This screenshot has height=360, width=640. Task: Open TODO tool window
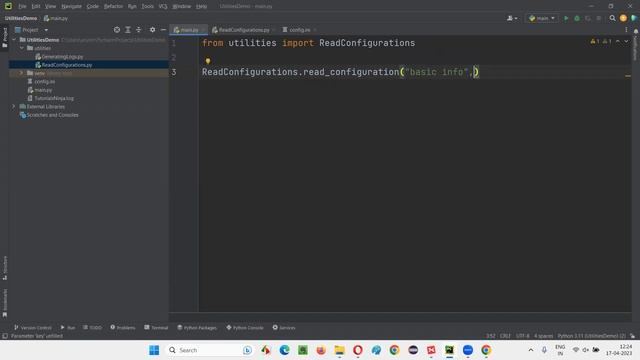pos(92,327)
